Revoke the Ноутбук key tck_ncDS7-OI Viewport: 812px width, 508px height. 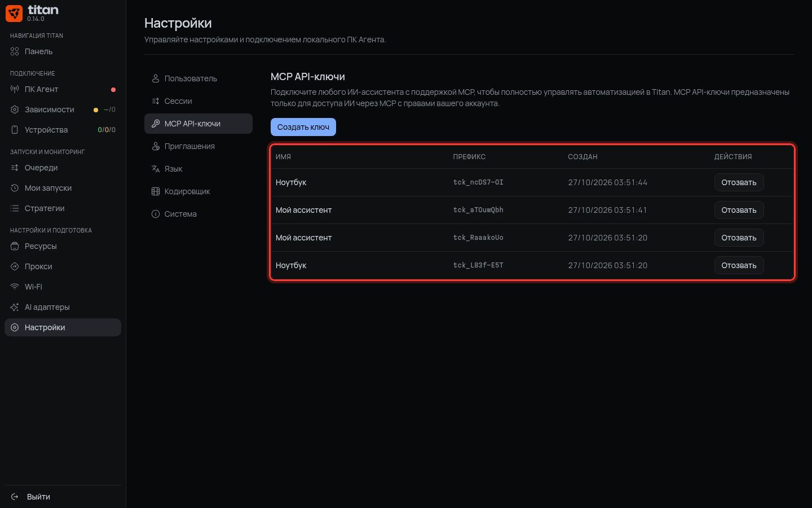[739, 182]
